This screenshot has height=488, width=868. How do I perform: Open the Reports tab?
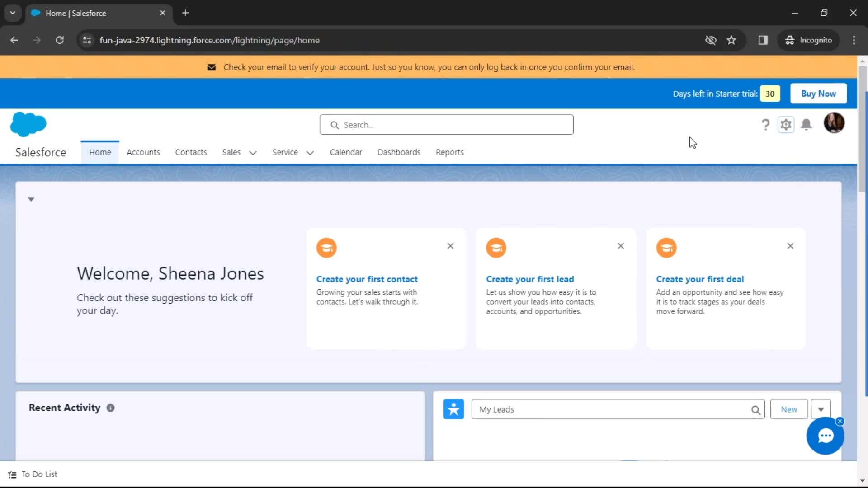point(450,152)
